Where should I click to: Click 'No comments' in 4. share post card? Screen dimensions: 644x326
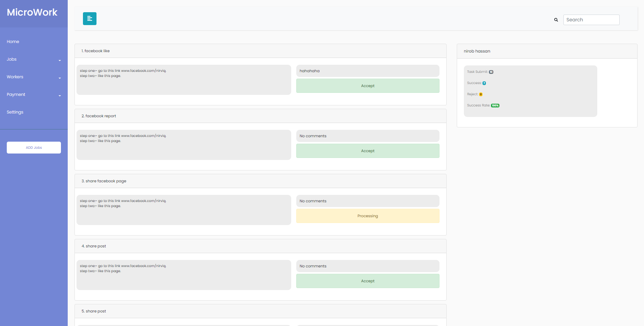[x=368, y=266]
